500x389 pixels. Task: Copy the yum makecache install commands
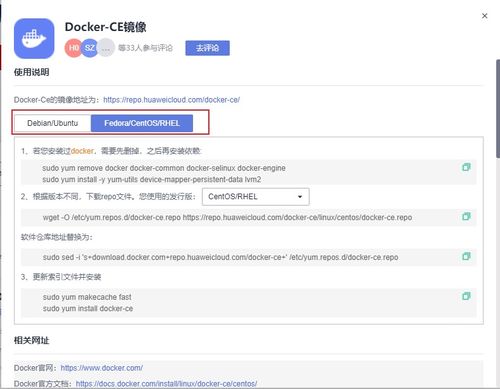click(466, 296)
